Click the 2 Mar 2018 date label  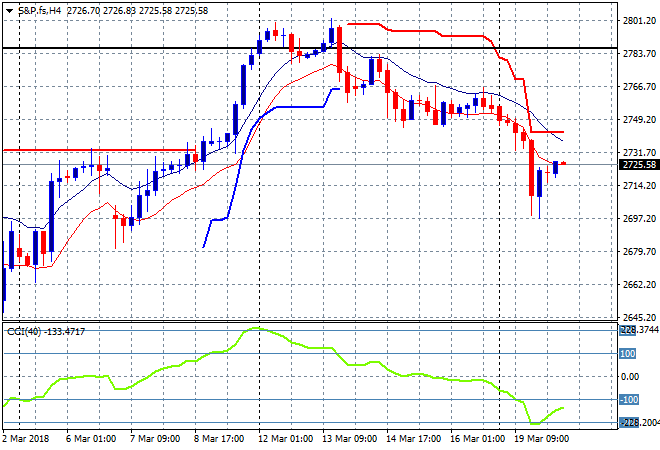click(26, 439)
